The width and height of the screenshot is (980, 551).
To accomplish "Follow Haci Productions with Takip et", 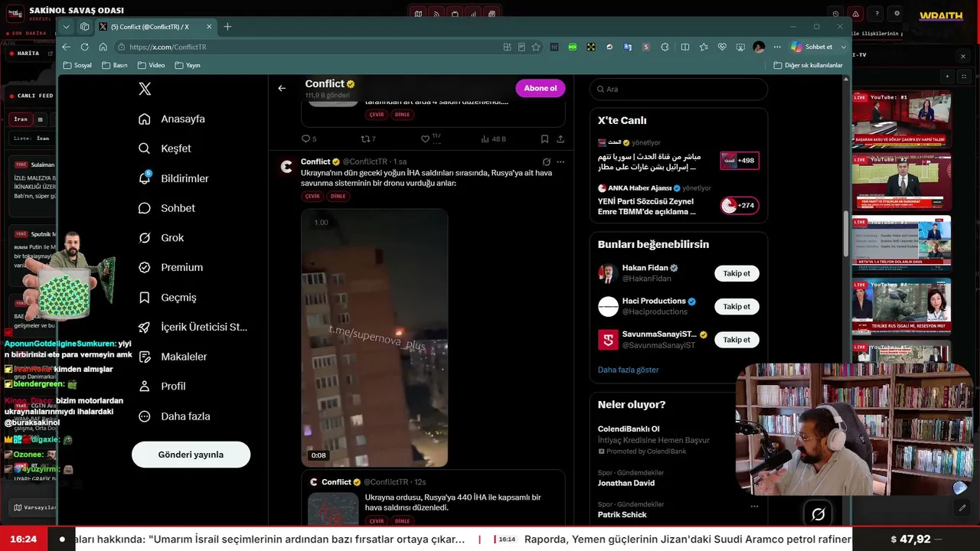I will click(737, 306).
